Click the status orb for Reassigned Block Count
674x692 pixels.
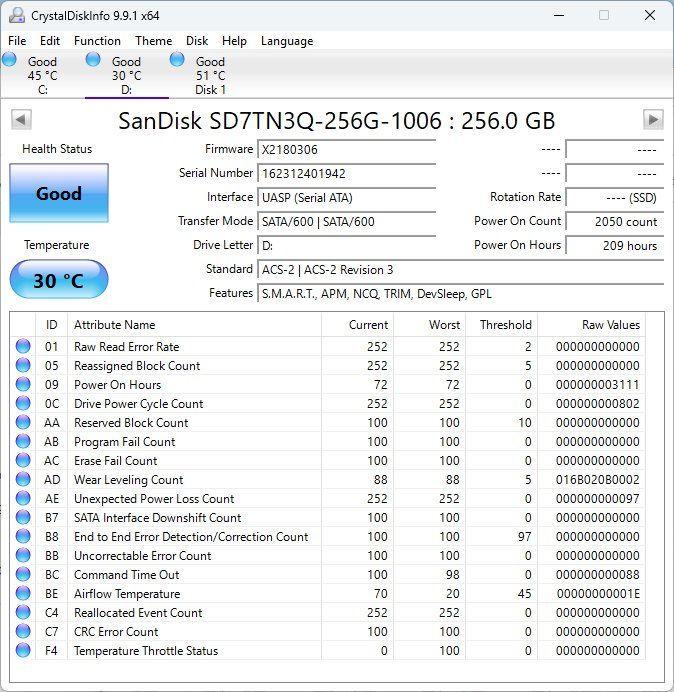tap(23, 365)
